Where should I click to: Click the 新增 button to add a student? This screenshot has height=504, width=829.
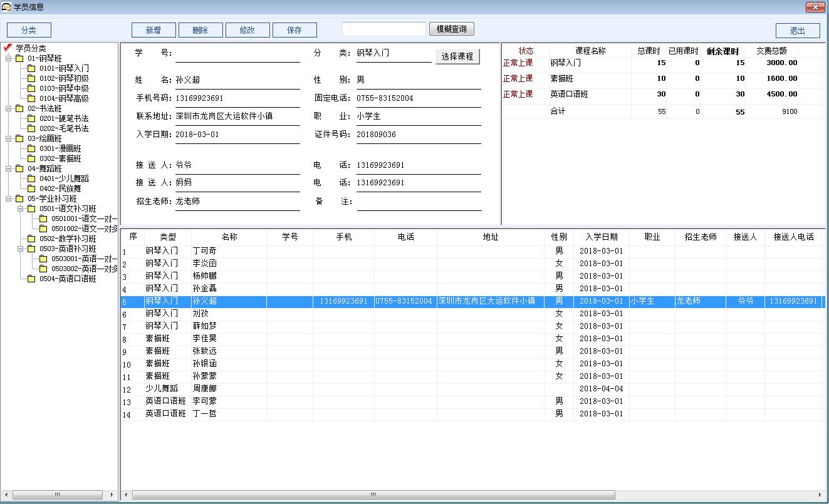click(153, 29)
